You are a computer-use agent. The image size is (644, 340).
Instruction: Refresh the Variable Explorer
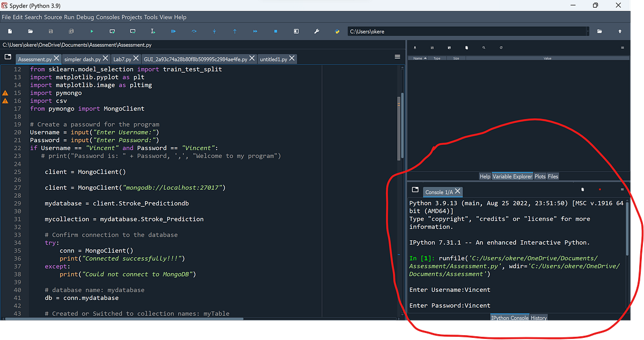[x=501, y=48]
